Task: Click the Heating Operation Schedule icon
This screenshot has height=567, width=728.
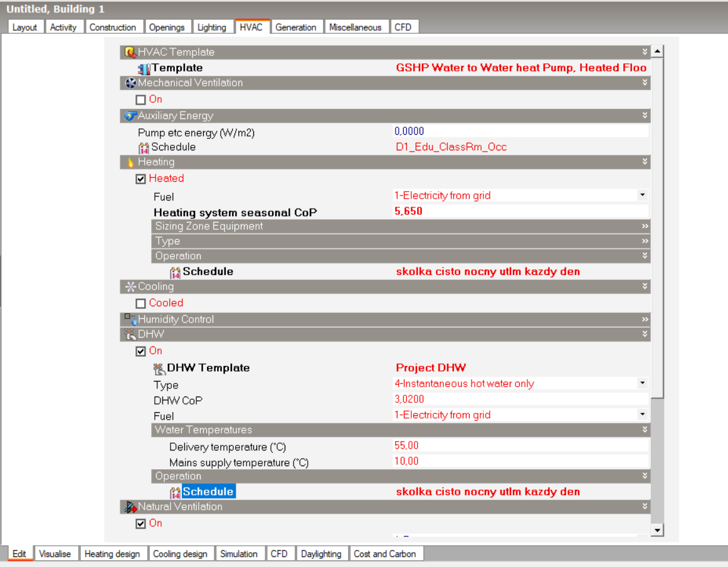Action: [x=175, y=273]
